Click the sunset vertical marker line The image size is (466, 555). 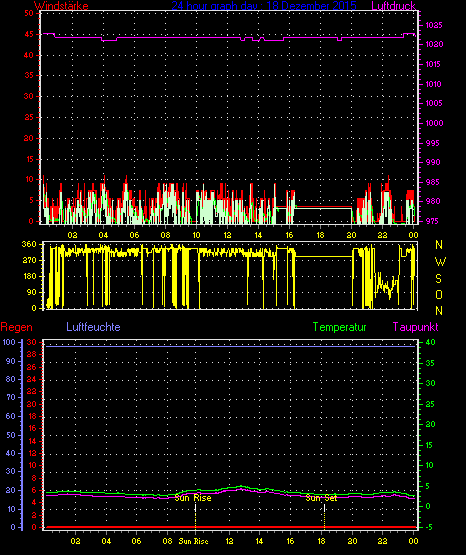click(324, 517)
